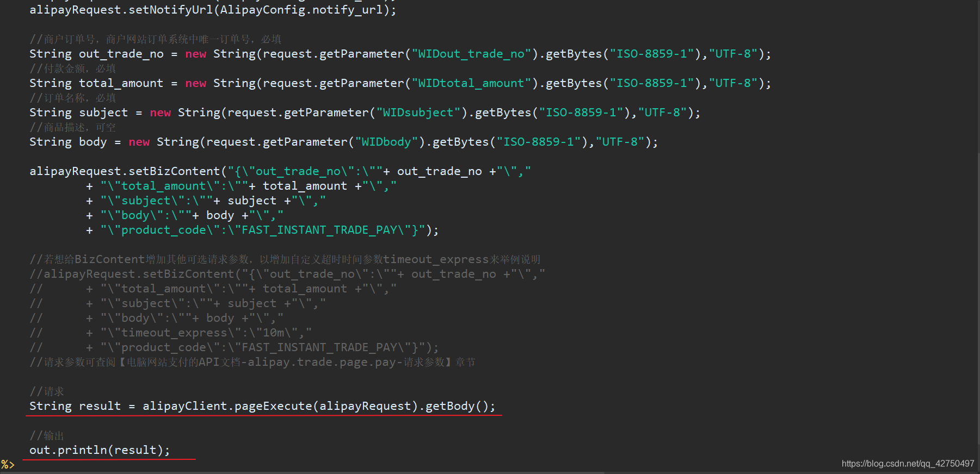Click the String out_trade_no declaration line
The image size is (980, 474).
(x=400, y=54)
